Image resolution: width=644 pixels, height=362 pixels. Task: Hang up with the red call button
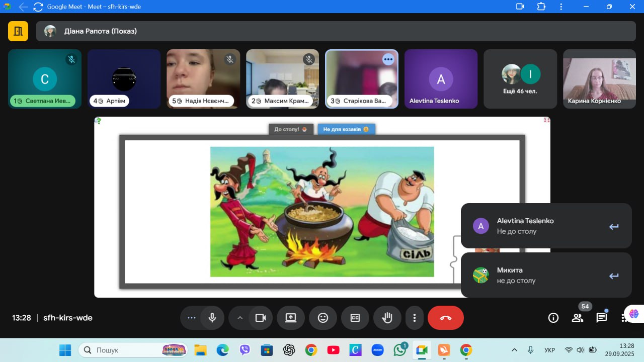[x=445, y=318]
